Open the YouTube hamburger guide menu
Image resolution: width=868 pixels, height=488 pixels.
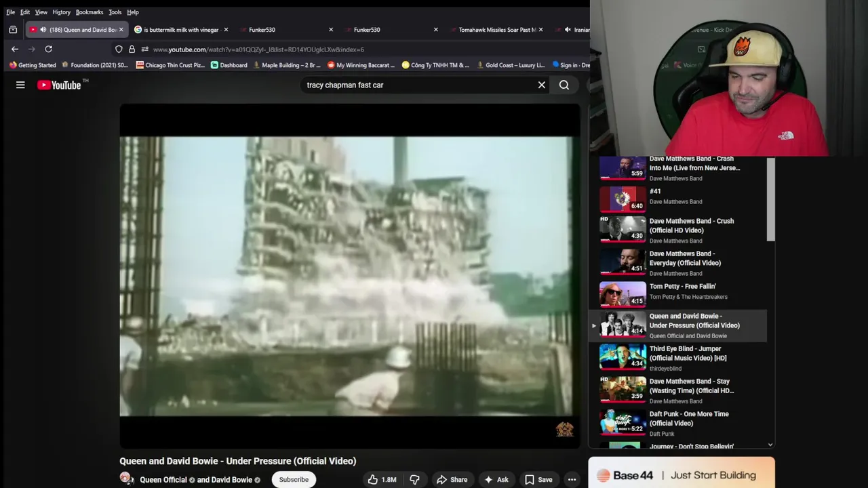pyautogui.click(x=20, y=85)
